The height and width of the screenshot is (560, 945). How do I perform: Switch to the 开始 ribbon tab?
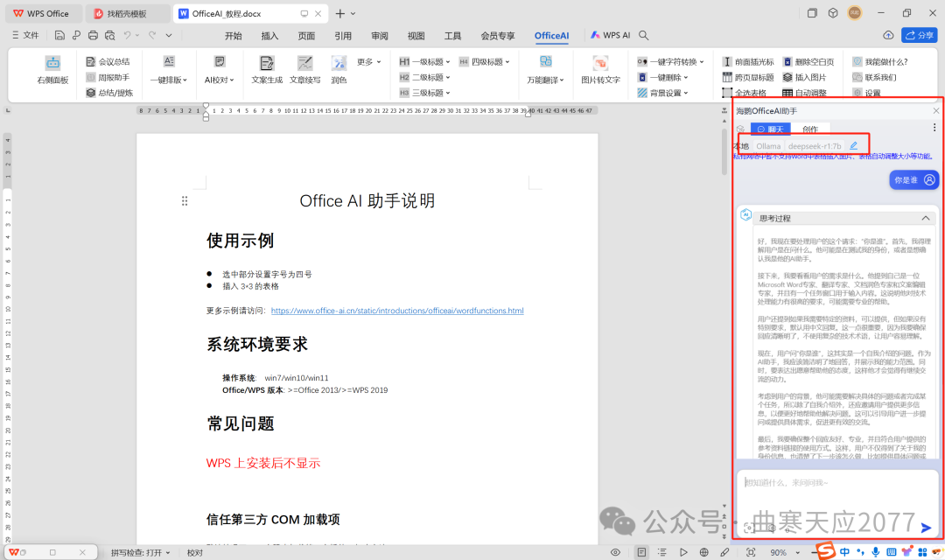coord(234,36)
